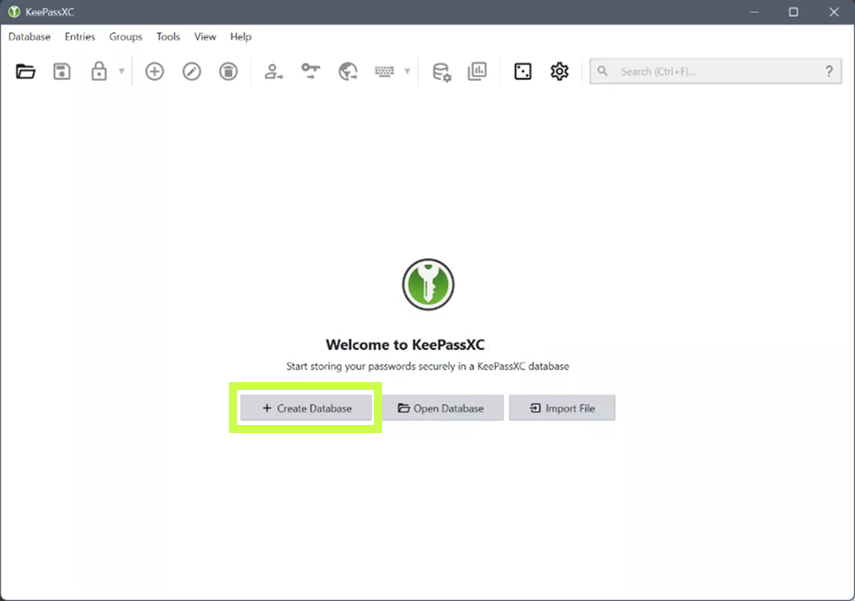Click the search help question mark
This screenshot has height=601, width=855.
829,71
